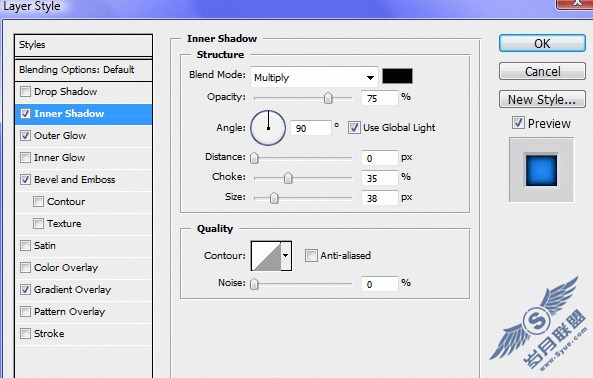Select Blending Options: Default
This screenshot has height=378, width=593.
(x=84, y=70)
